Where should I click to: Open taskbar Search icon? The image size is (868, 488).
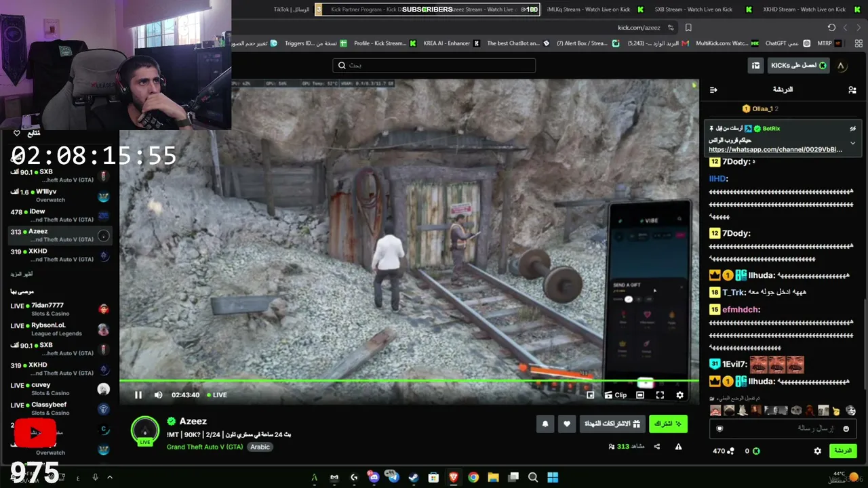click(533, 477)
